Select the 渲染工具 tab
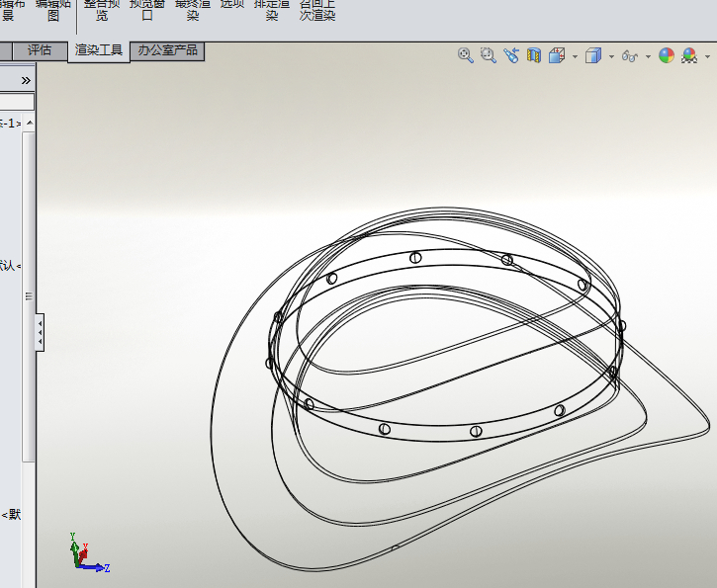The height and width of the screenshot is (588, 717). [x=99, y=50]
